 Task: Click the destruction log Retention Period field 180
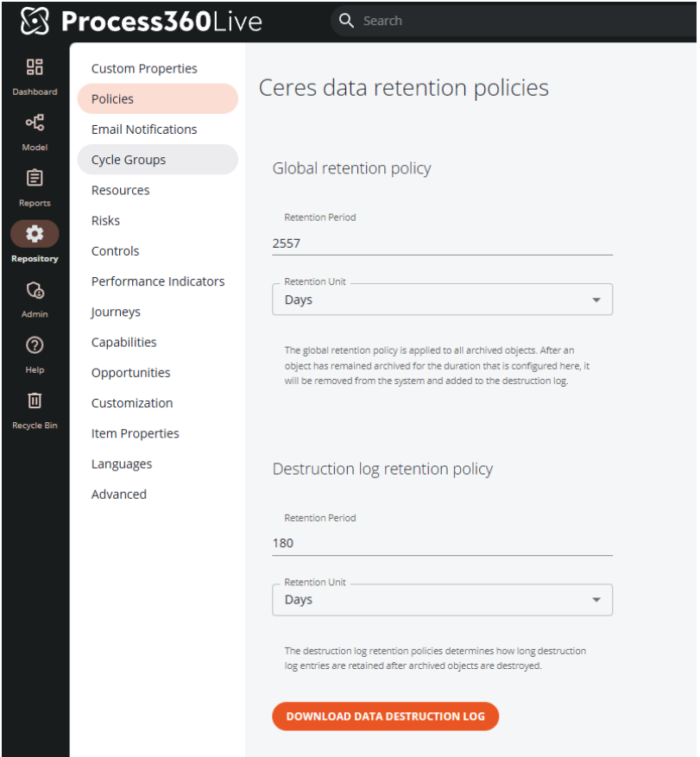[x=442, y=543]
